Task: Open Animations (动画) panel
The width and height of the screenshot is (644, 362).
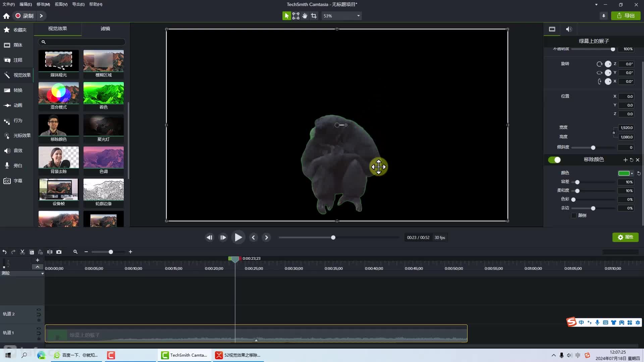Action: 17,105
